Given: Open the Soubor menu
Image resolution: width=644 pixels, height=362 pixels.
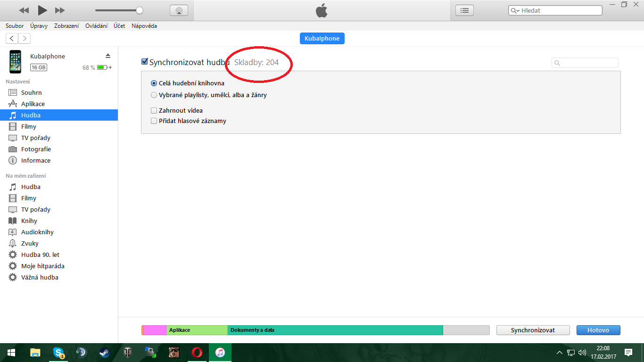Looking at the screenshot, I should point(15,26).
